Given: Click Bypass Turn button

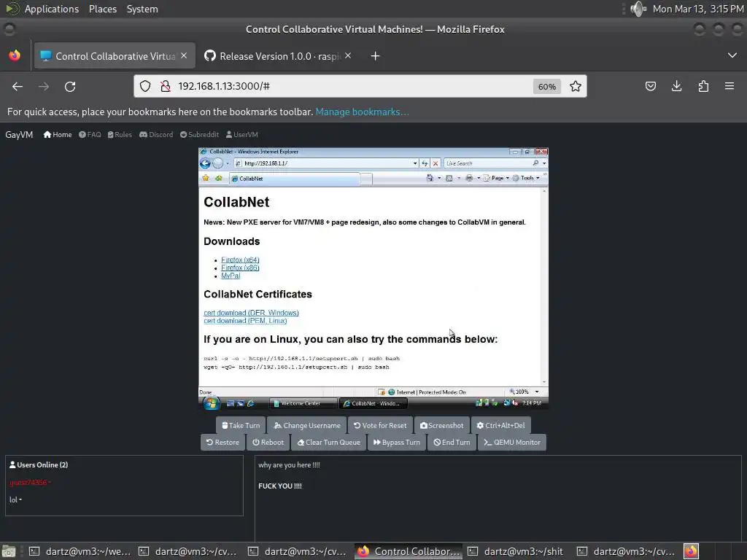Looking at the screenshot, I should coord(396,442).
